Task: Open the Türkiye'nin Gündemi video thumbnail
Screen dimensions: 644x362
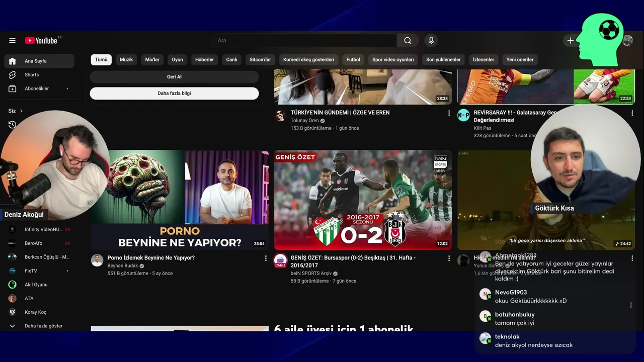Action: (363, 87)
